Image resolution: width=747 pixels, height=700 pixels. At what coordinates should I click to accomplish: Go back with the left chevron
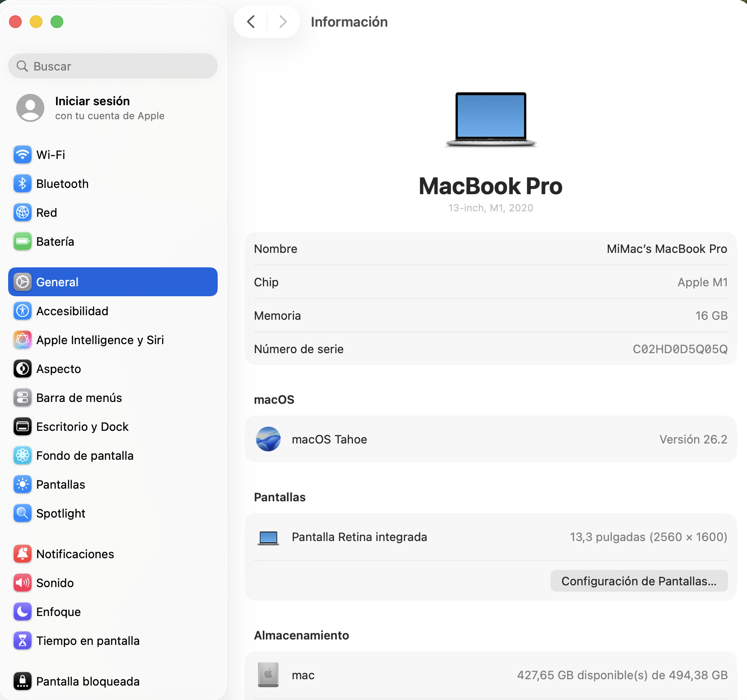[251, 22]
